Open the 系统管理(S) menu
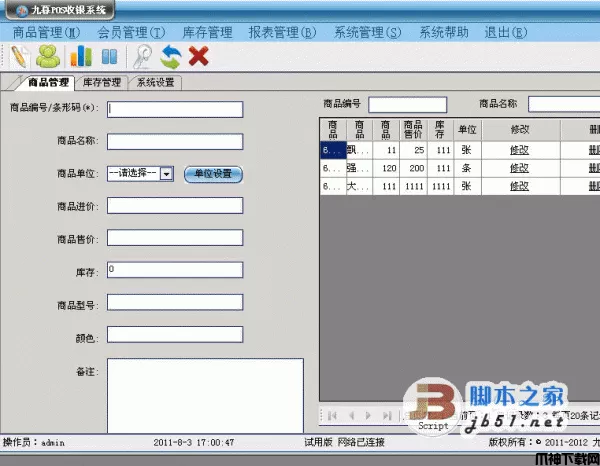This screenshot has height=466, width=600. tap(368, 33)
